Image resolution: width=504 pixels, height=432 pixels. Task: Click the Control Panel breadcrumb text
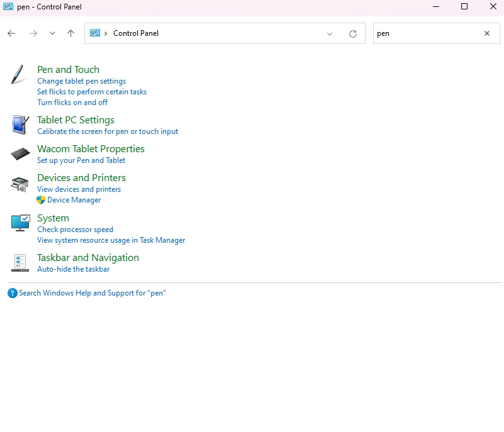136,33
